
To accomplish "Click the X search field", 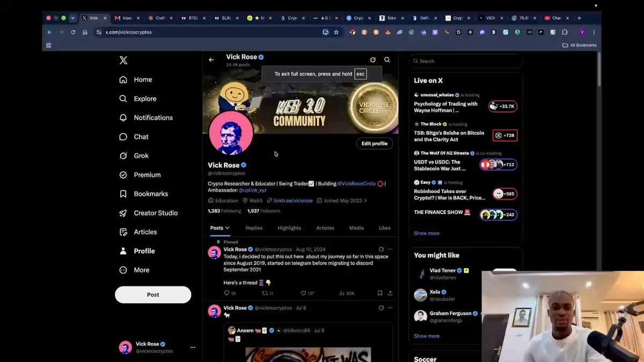I will coord(466,61).
